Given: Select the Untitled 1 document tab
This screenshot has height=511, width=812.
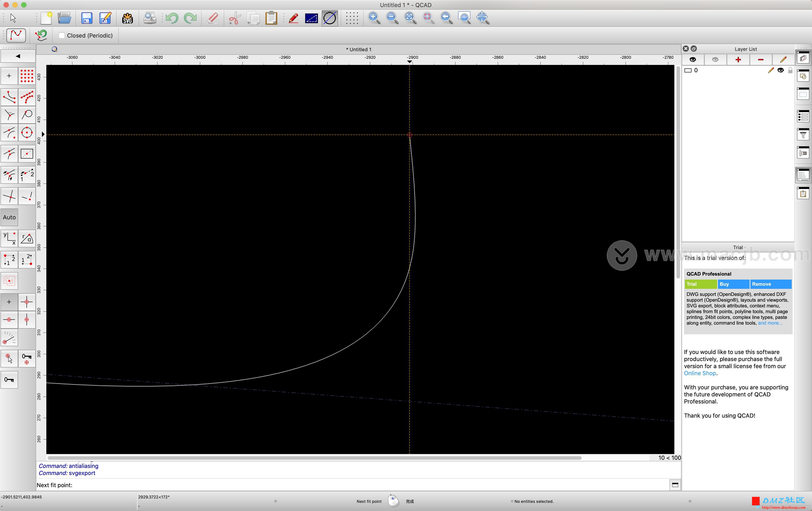Looking at the screenshot, I should point(359,49).
